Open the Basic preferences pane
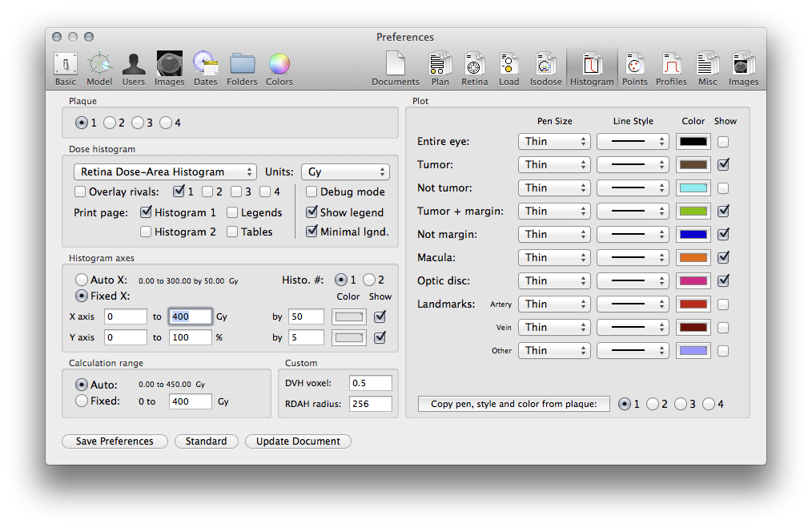This screenshot has height=528, width=812. coord(66,68)
